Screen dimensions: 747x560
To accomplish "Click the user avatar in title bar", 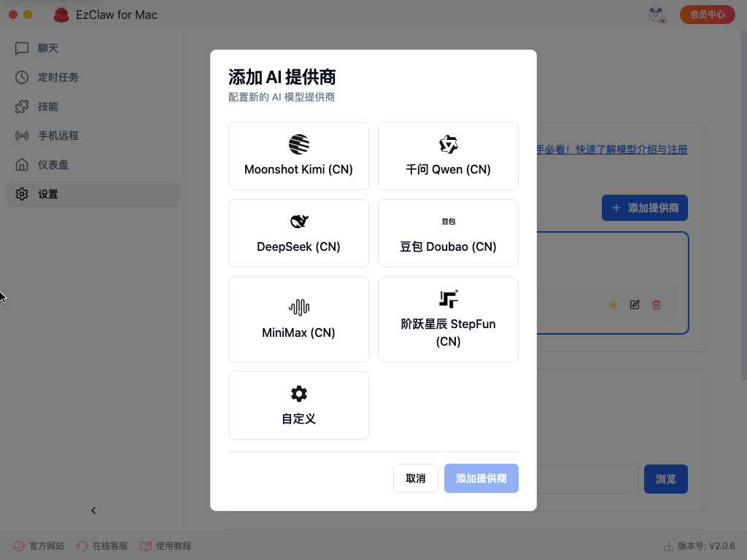I will point(657,15).
